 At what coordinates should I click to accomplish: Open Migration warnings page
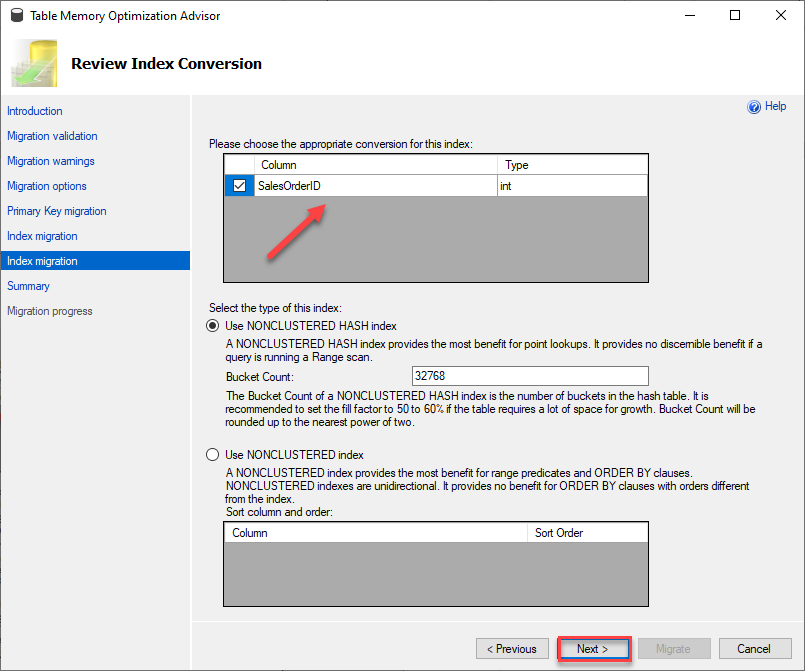pos(51,161)
